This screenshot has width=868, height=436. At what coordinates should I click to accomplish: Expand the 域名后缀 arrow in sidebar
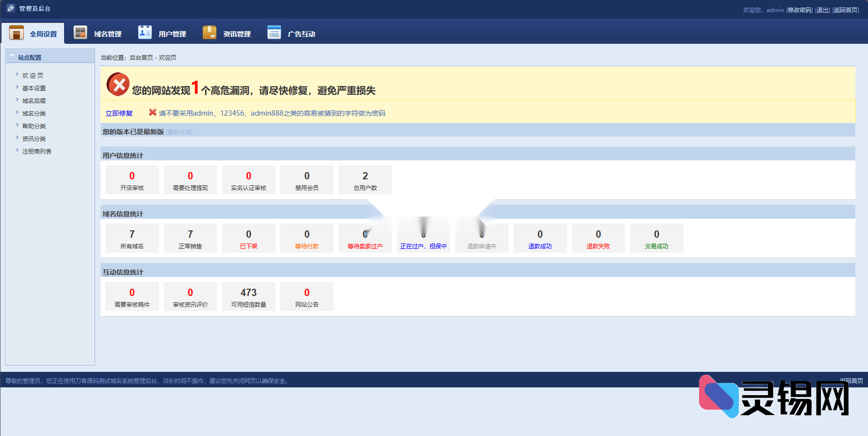pos(17,100)
